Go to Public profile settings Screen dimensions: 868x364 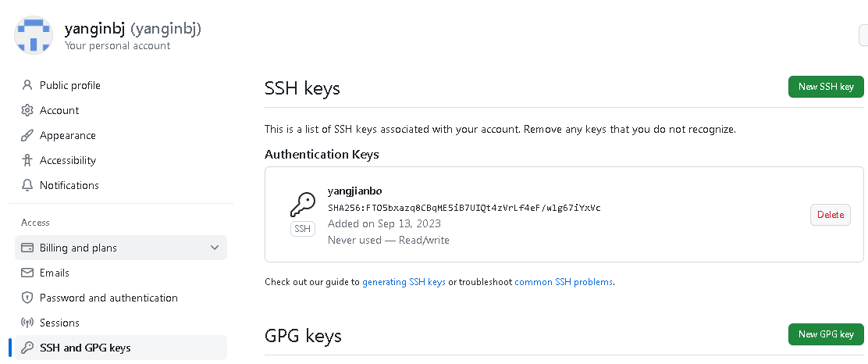tap(70, 85)
